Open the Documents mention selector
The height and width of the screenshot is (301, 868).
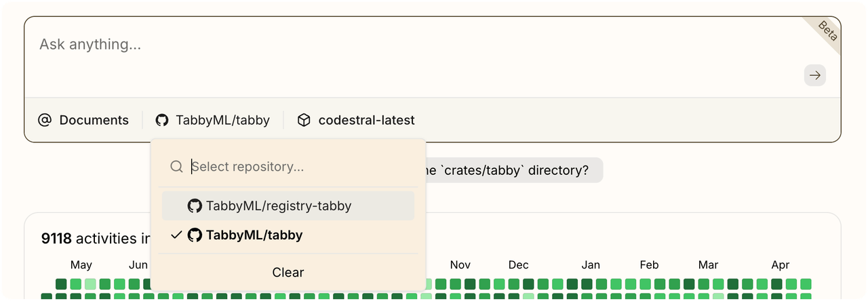coord(83,120)
